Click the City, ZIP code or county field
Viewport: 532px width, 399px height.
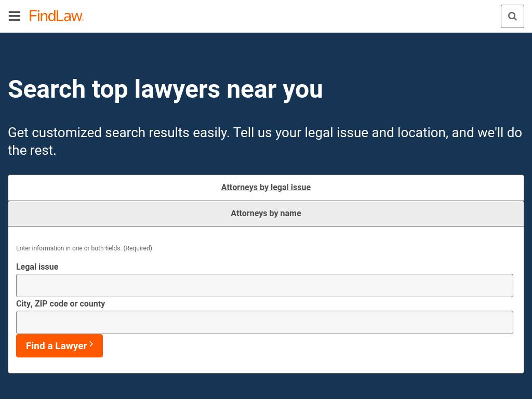tap(264, 322)
